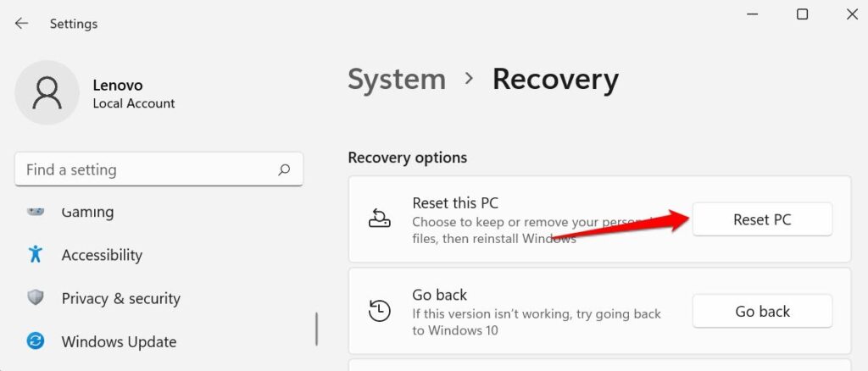Click the back arrow icon in Settings

point(21,24)
